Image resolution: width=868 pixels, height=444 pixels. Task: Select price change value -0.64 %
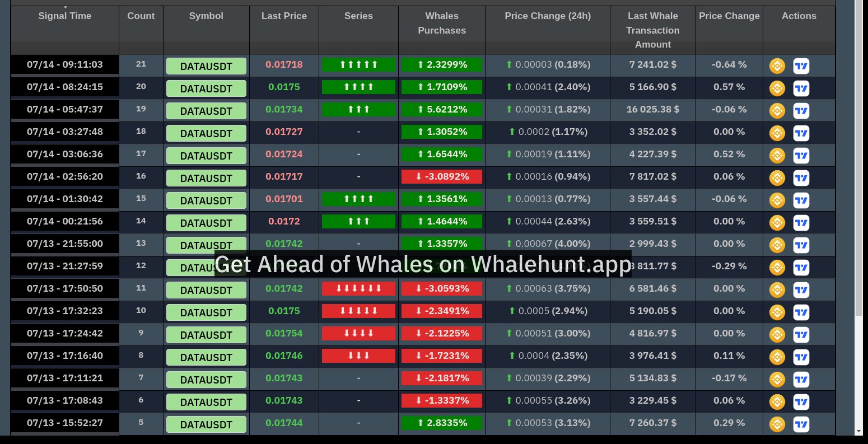click(x=729, y=64)
